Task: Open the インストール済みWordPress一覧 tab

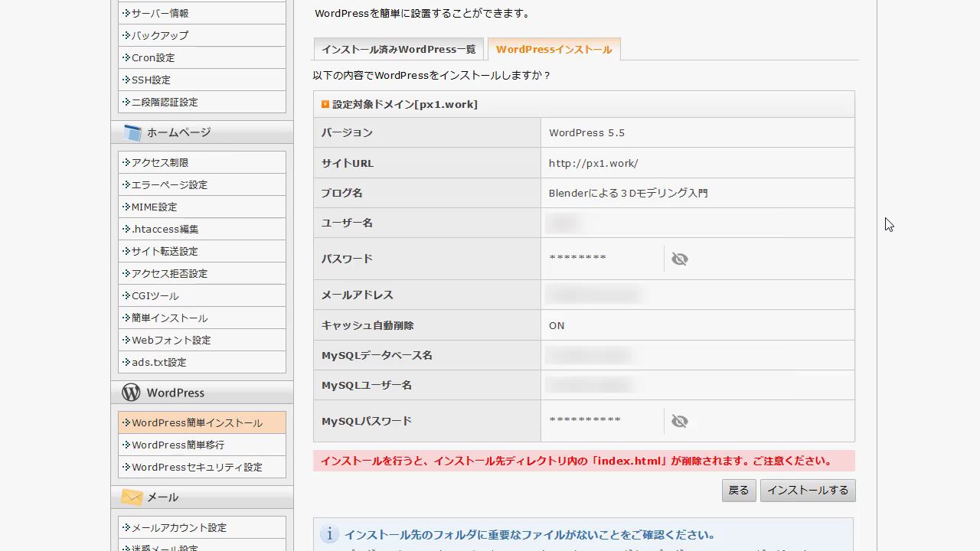Action: click(x=398, y=50)
